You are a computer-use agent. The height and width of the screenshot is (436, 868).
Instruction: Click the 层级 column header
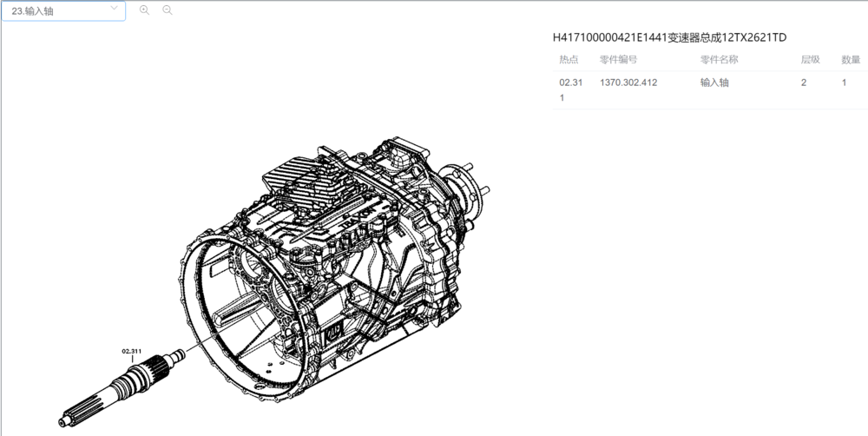pyautogui.click(x=810, y=60)
